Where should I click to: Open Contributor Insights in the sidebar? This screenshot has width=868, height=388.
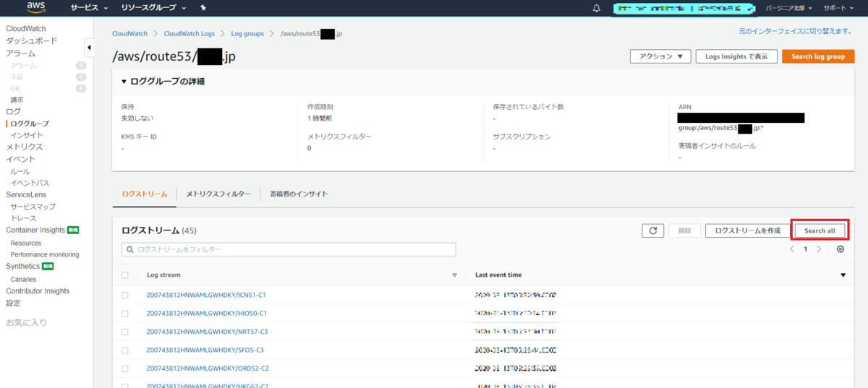38,291
